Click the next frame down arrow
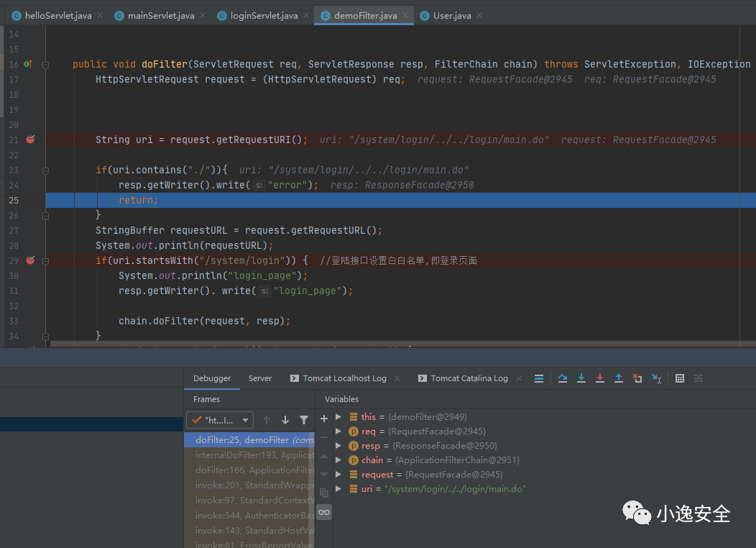 (285, 420)
